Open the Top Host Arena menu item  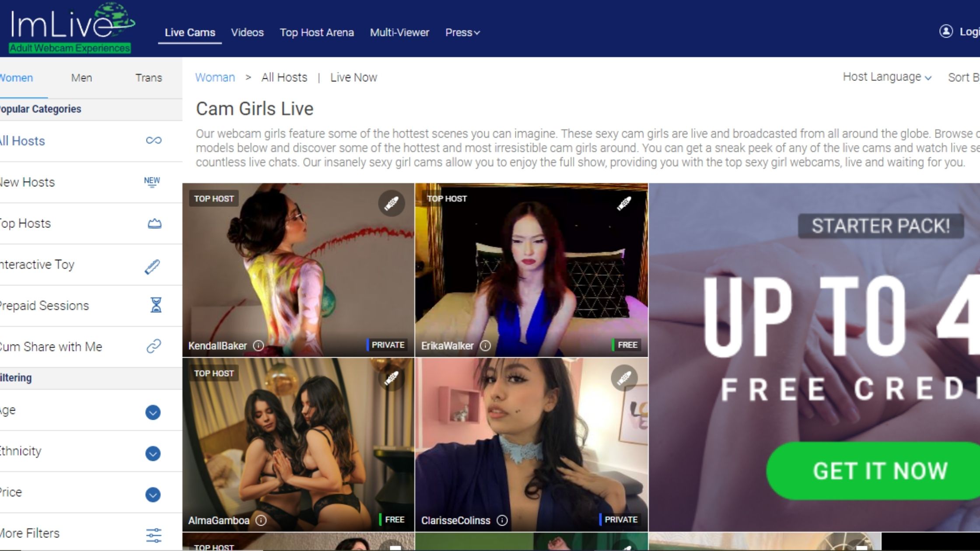(316, 32)
